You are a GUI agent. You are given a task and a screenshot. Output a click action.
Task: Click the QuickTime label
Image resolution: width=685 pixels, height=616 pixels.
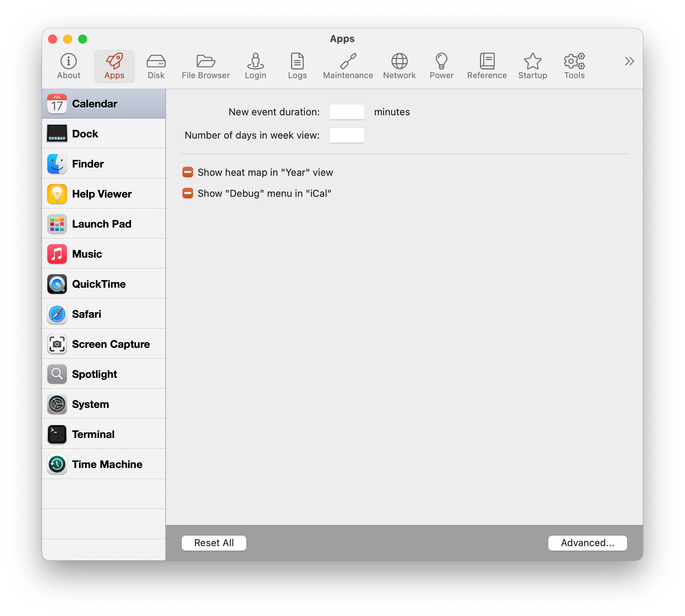[x=99, y=284]
